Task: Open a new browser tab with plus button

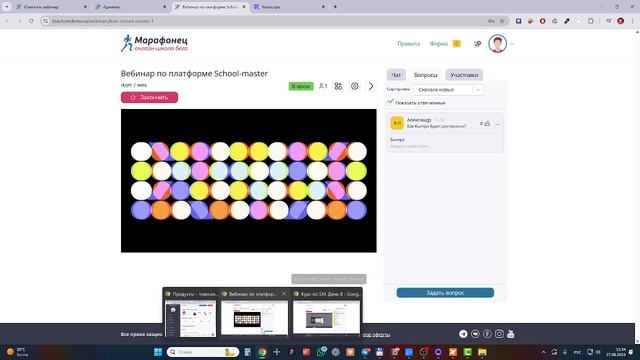Action: pyautogui.click(x=335, y=7)
